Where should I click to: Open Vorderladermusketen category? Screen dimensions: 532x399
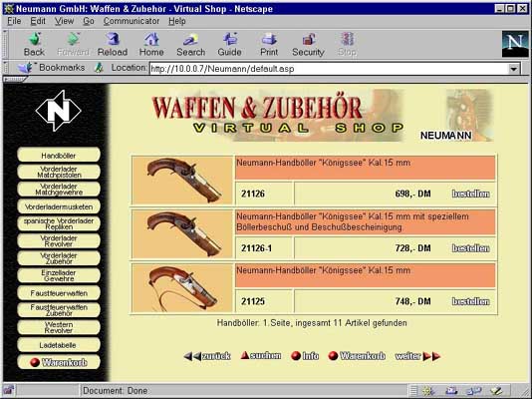click(59, 206)
